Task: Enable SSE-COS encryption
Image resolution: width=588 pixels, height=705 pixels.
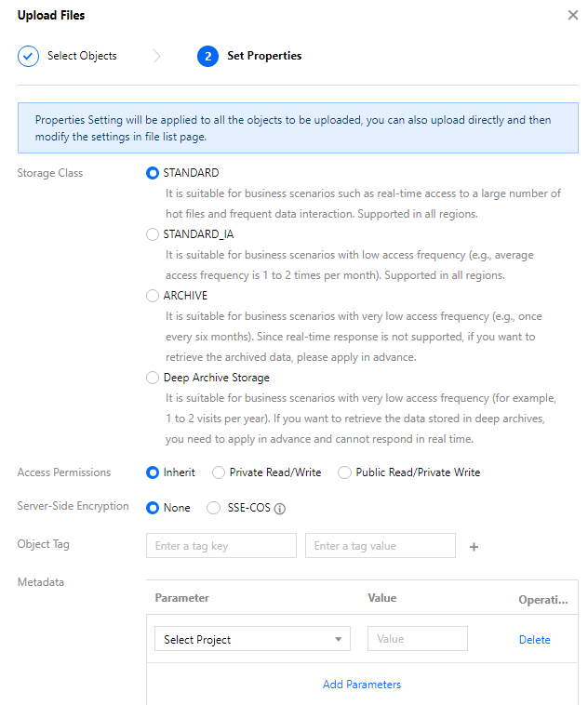Action: tap(213, 508)
